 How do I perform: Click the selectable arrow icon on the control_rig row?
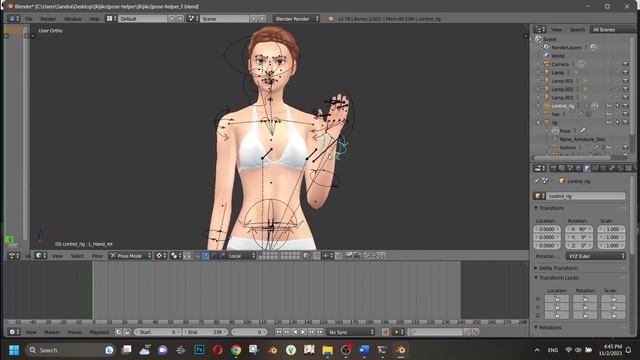click(x=617, y=106)
